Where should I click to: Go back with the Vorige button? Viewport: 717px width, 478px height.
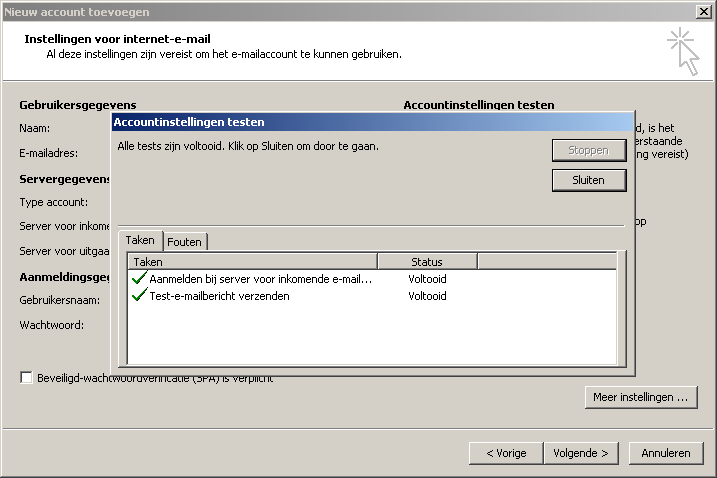[x=506, y=453]
